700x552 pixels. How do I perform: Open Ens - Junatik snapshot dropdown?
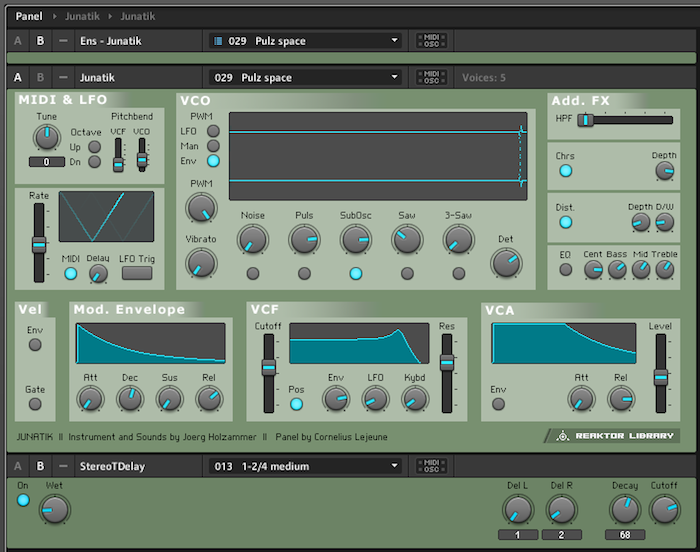tap(305, 41)
